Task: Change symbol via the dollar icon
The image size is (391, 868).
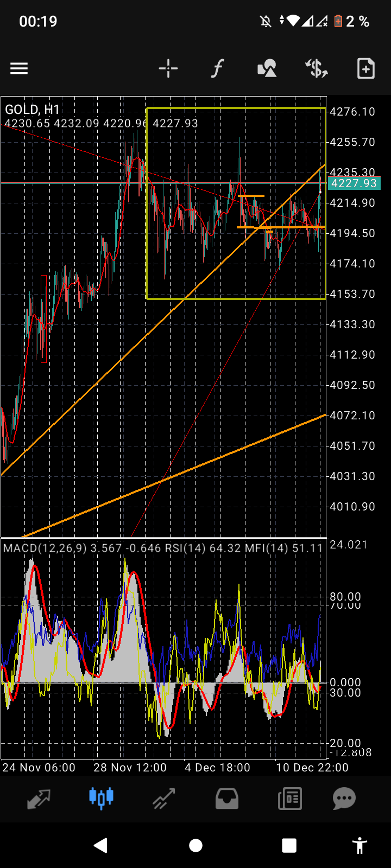Action: [316, 68]
